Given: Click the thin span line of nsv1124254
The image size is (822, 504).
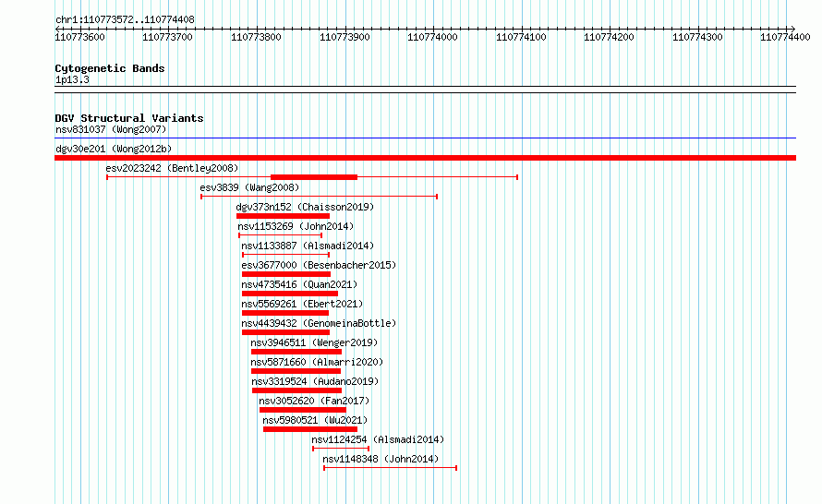Looking at the screenshot, I should (x=341, y=449).
